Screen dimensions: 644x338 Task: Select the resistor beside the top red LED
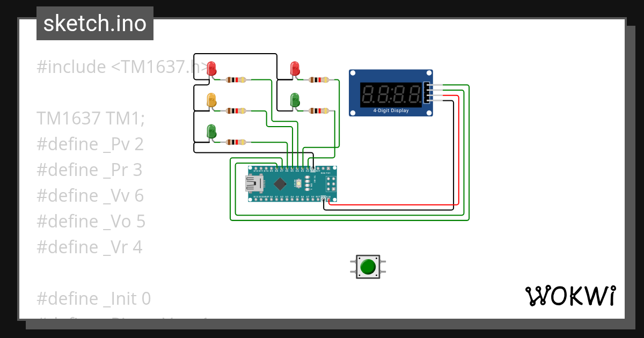coord(235,79)
